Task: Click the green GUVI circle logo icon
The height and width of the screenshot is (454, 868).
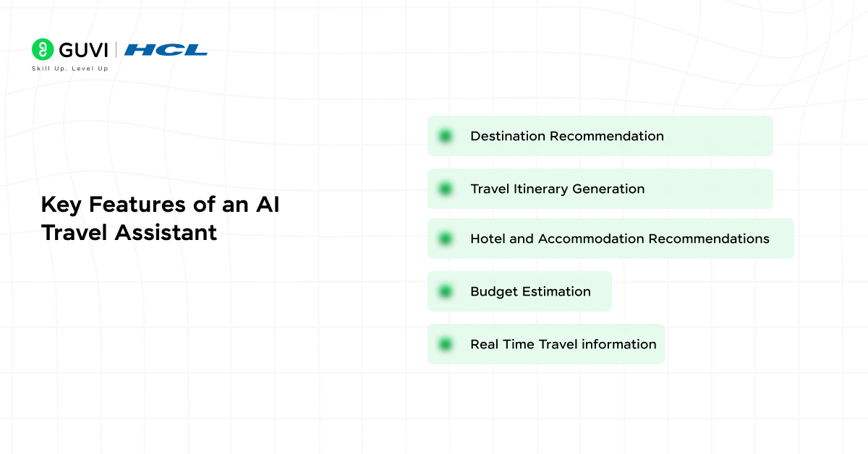Action: [x=43, y=49]
